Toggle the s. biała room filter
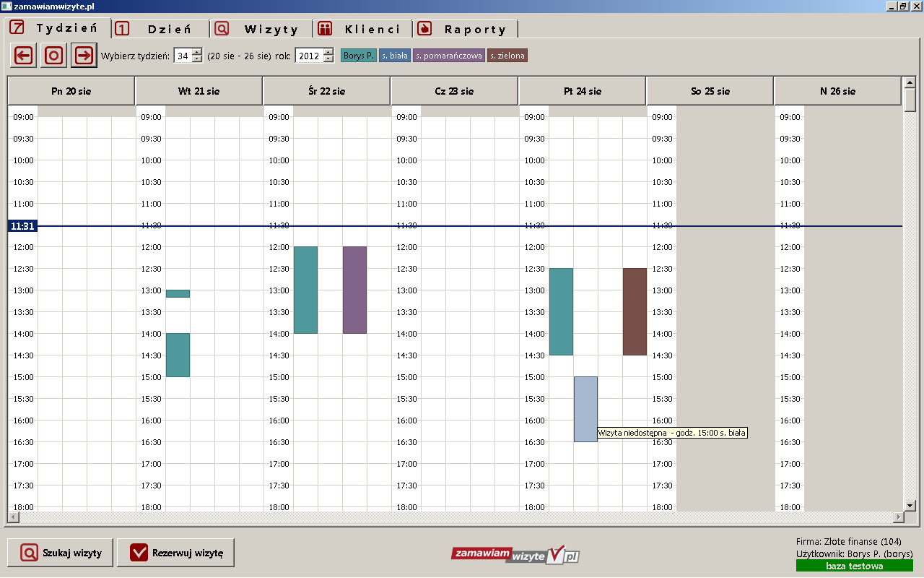 click(395, 56)
